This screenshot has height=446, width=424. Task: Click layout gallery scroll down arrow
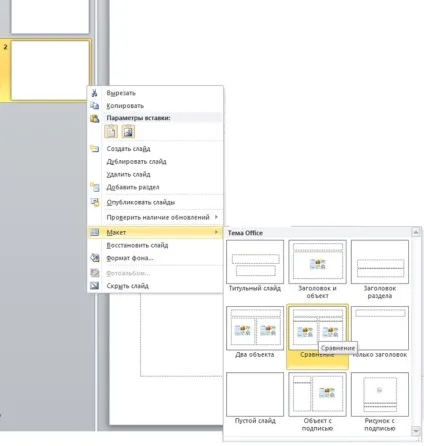tap(416, 431)
